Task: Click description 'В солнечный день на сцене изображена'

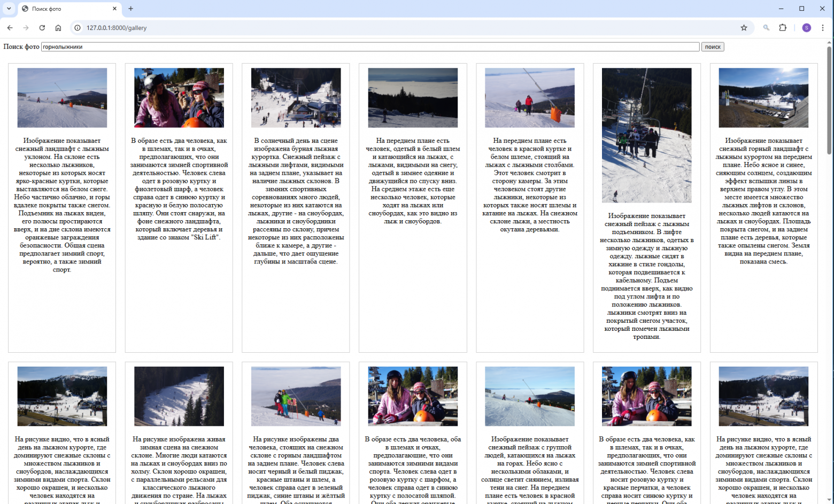Action: point(296,201)
